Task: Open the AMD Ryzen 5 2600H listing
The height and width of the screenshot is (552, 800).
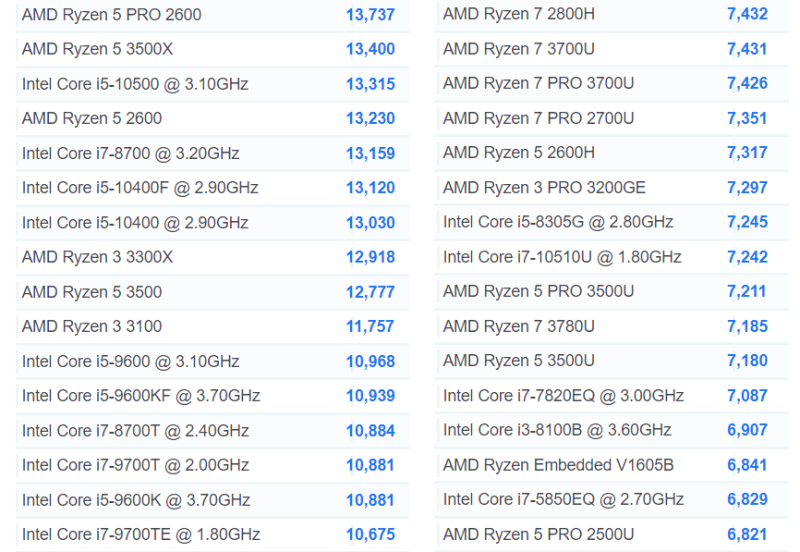Action: click(519, 153)
